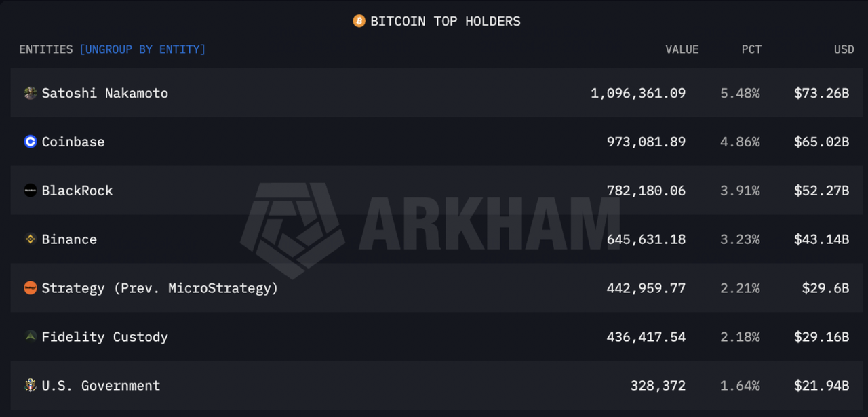Click the Binance logo icon
Image resolution: width=868 pixels, height=417 pixels.
click(31, 239)
